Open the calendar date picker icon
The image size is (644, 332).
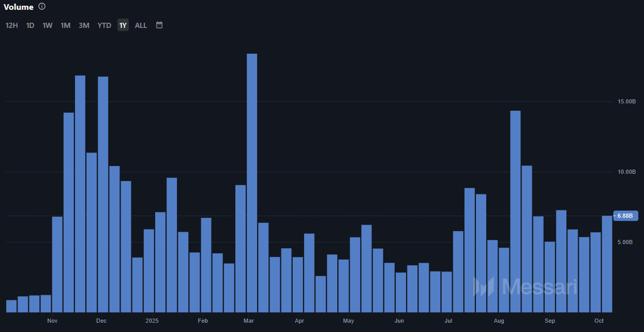[159, 25]
